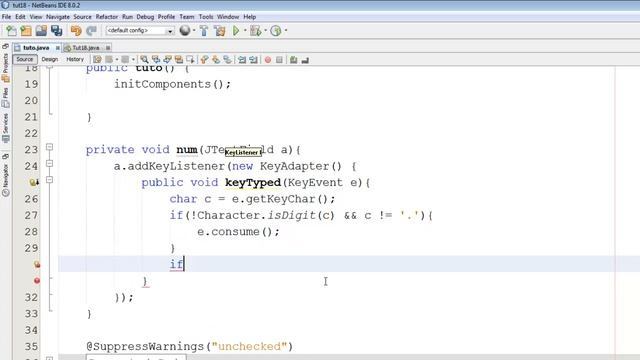The image size is (640, 360).
Task: Select the Design view button
Action: 50,60
